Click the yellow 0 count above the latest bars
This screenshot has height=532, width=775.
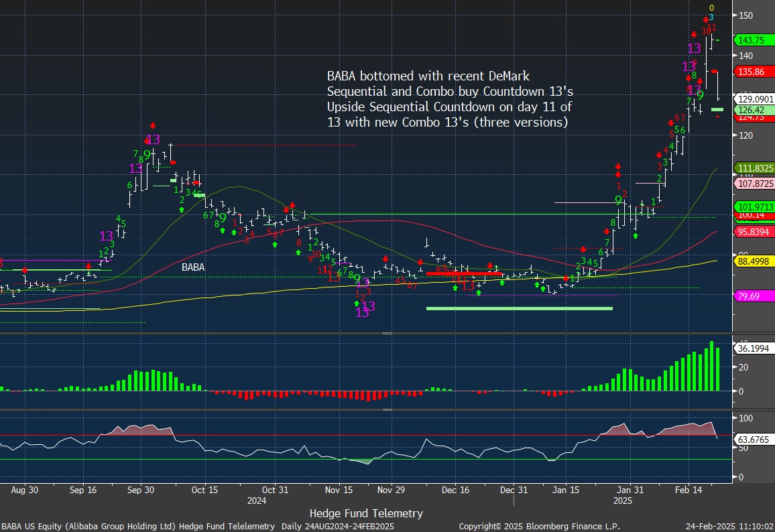711,8
